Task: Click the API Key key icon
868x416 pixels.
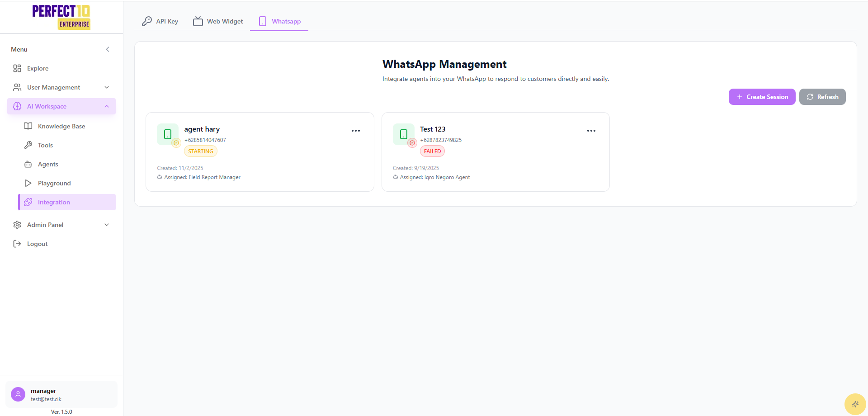Action: click(147, 21)
